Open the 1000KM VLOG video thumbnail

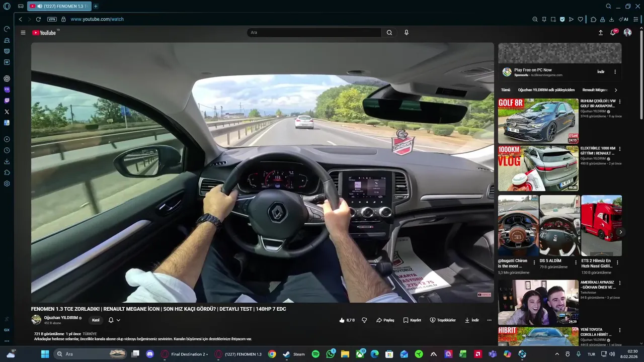[x=538, y=168]
